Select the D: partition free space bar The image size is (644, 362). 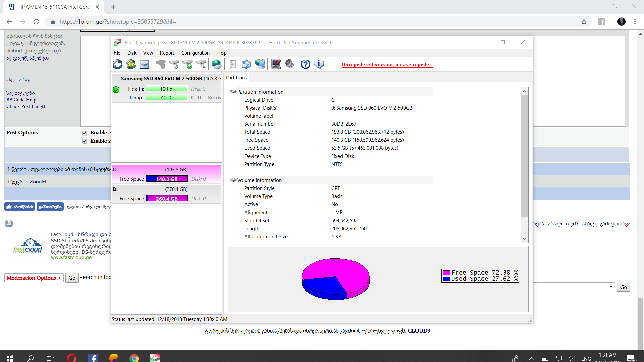167,199
